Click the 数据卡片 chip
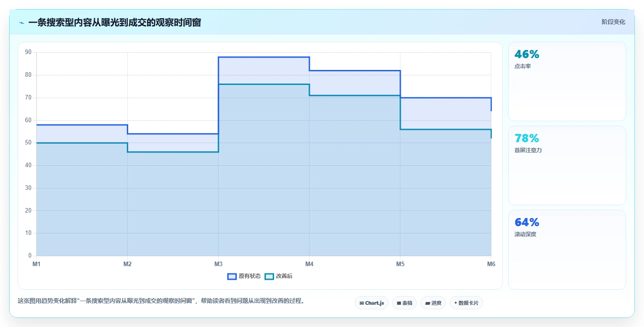This screenshot has width=644, height=327. coord(466,303)
